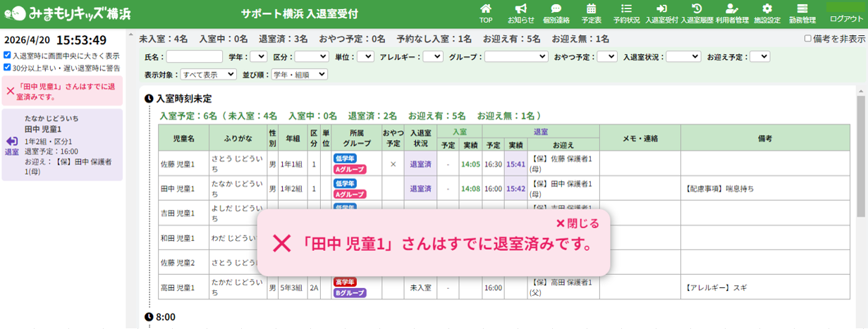The image size is (868, 329).
Task: Close the popup with 閉じる
Action: point(577,223)
